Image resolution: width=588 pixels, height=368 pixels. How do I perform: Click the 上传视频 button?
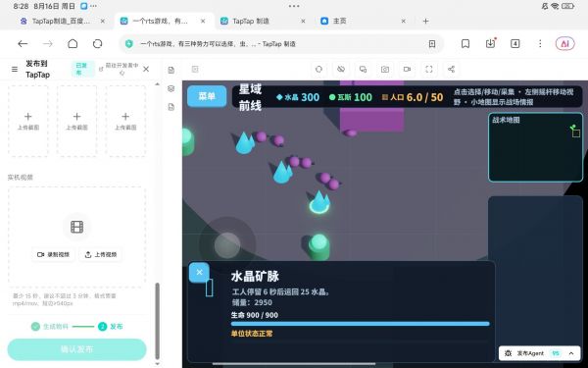[x=101, y=254]
